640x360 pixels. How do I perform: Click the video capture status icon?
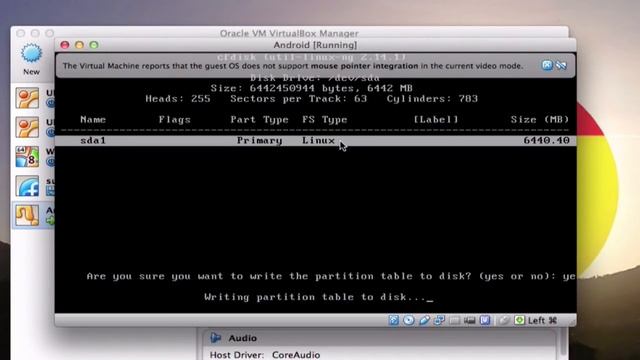(x=470, y=320)
